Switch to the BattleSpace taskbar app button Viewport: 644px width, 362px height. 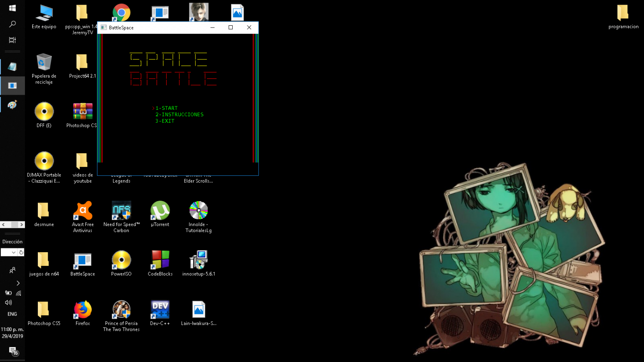click(x=12, y=86)
